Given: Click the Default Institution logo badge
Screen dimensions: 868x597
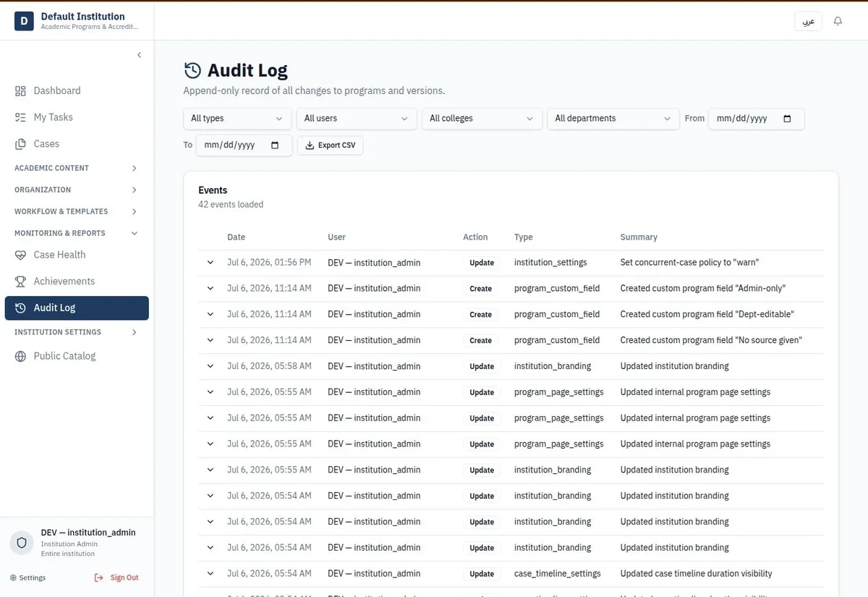Looking at the screenshot, I should point(24,21).
